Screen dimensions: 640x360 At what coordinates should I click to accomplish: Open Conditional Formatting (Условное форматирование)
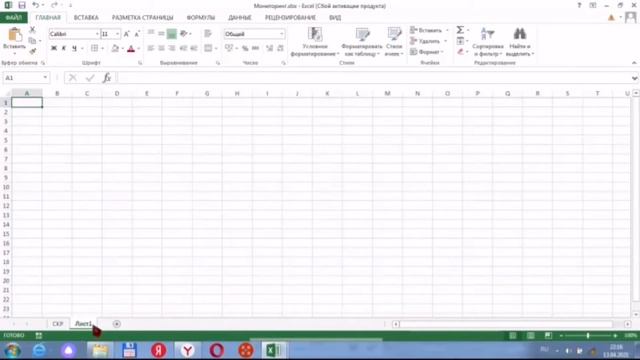coord(315,42)
